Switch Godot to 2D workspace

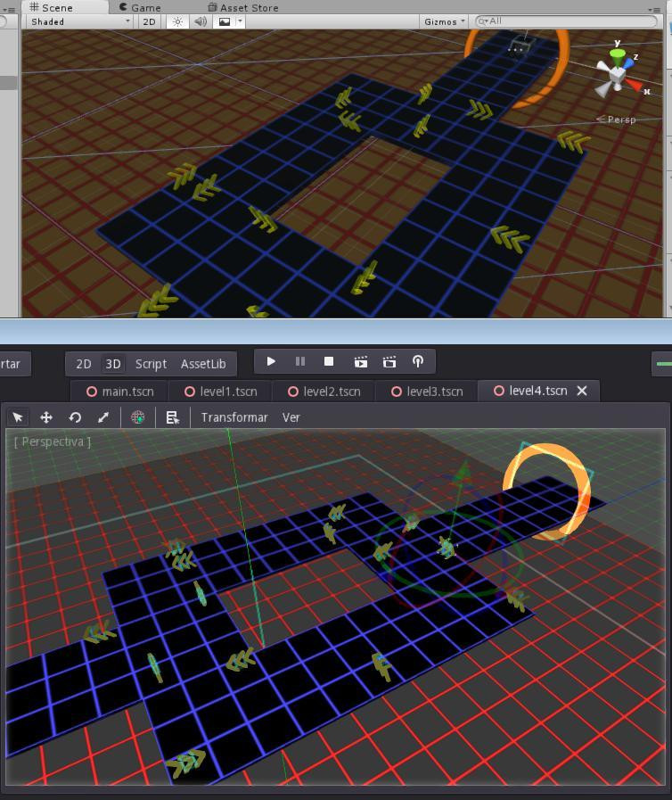[83, 364]
